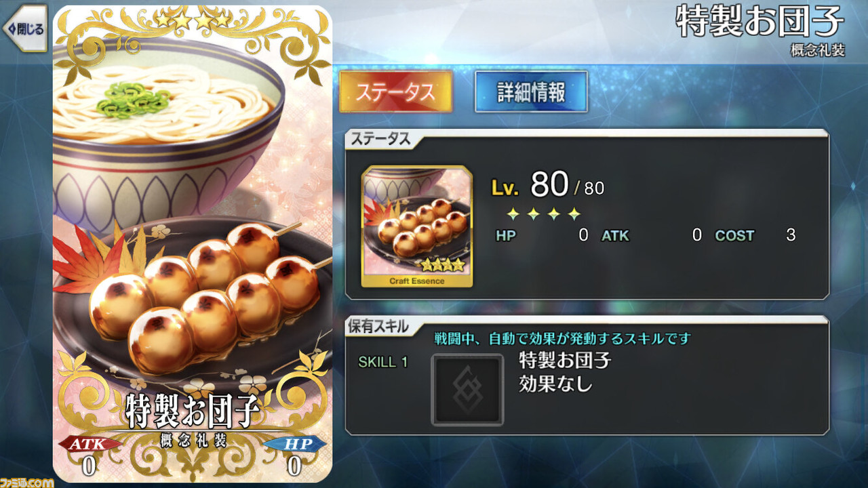Tap the 効果なし skill description

pos(555,384)
